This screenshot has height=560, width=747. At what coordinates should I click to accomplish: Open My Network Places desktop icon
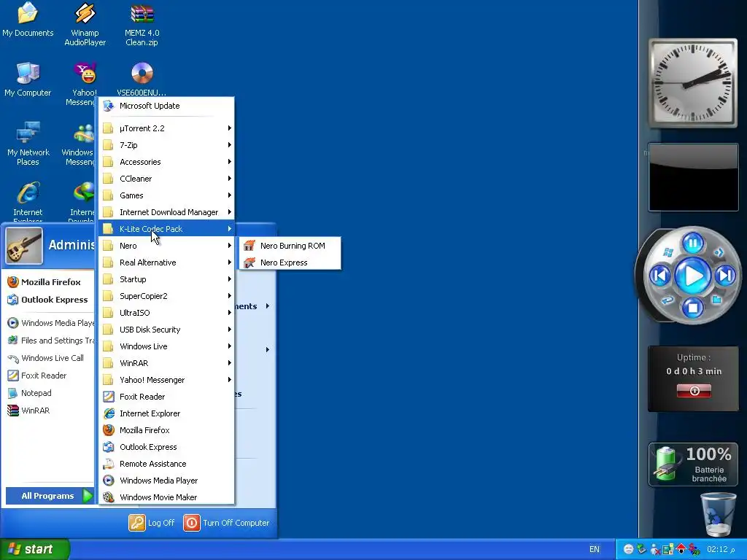(28, 144)
